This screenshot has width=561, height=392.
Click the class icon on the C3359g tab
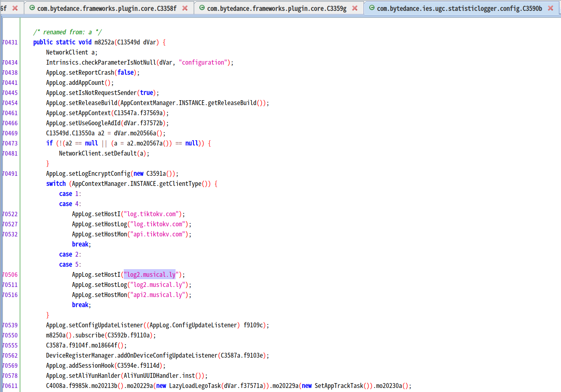(x=202, y=8)
